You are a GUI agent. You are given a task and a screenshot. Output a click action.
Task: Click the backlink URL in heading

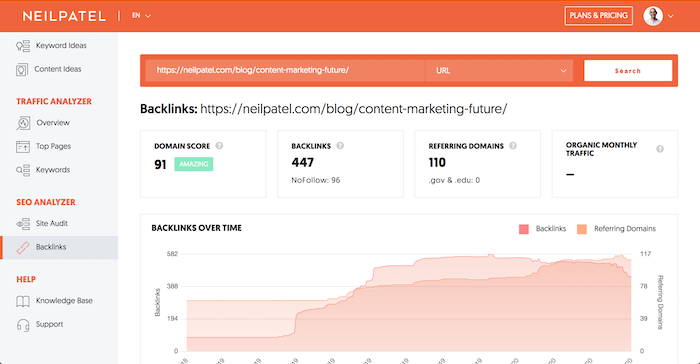coord(354,109)
